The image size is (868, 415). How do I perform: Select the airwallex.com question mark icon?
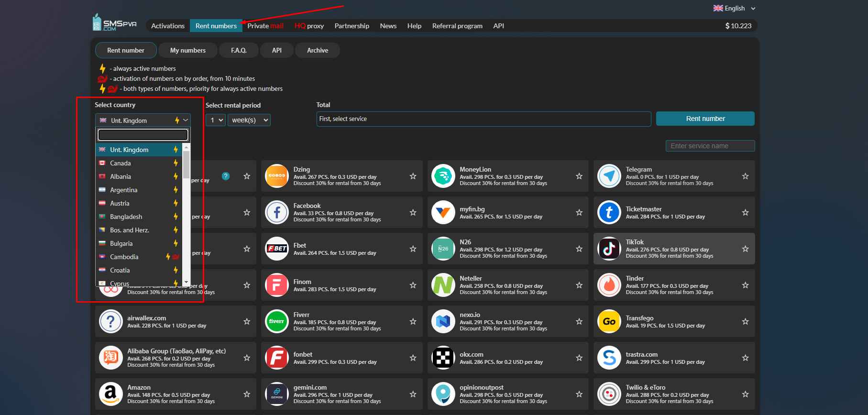111,321
